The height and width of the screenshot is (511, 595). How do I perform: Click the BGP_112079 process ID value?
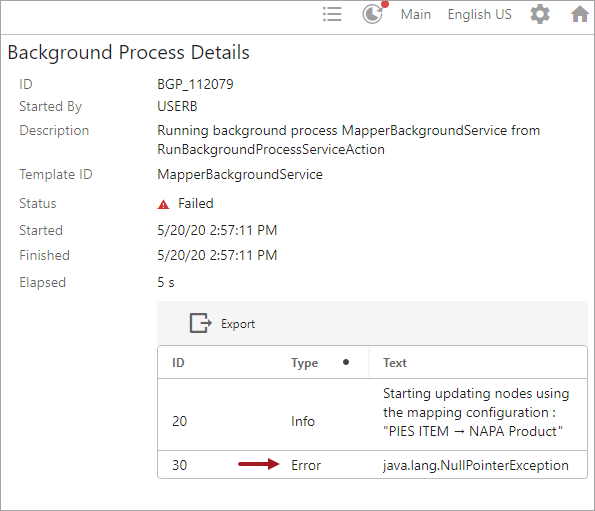pos(195,84)
